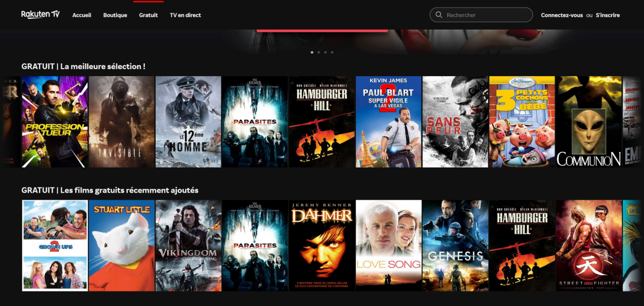Open the Sans Peur poster
644x306 pixels.
click(455, 122)
